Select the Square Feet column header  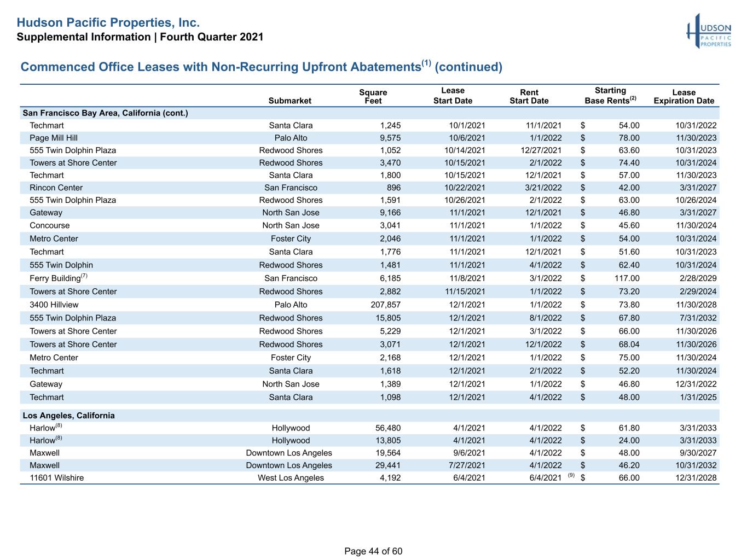373,97
